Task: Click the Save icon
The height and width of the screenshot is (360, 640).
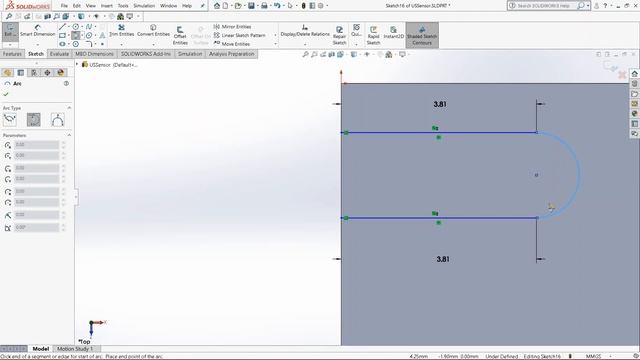Action: point(251,6)
